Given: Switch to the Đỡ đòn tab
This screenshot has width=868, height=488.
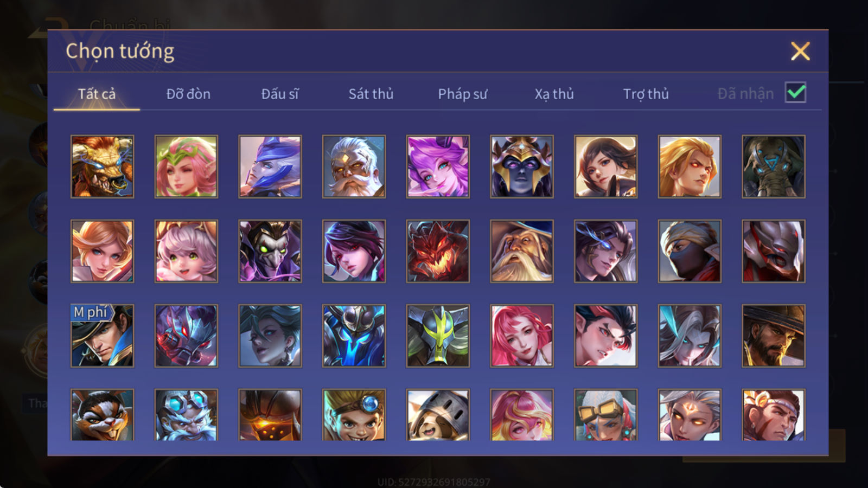Looking at the screenshot, I should click(188, 94).
